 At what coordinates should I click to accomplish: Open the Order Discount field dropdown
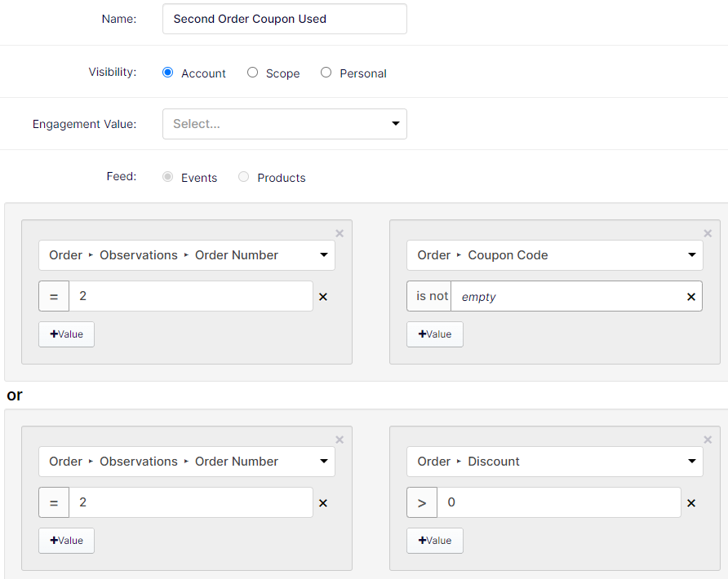[x=555, y=462]
